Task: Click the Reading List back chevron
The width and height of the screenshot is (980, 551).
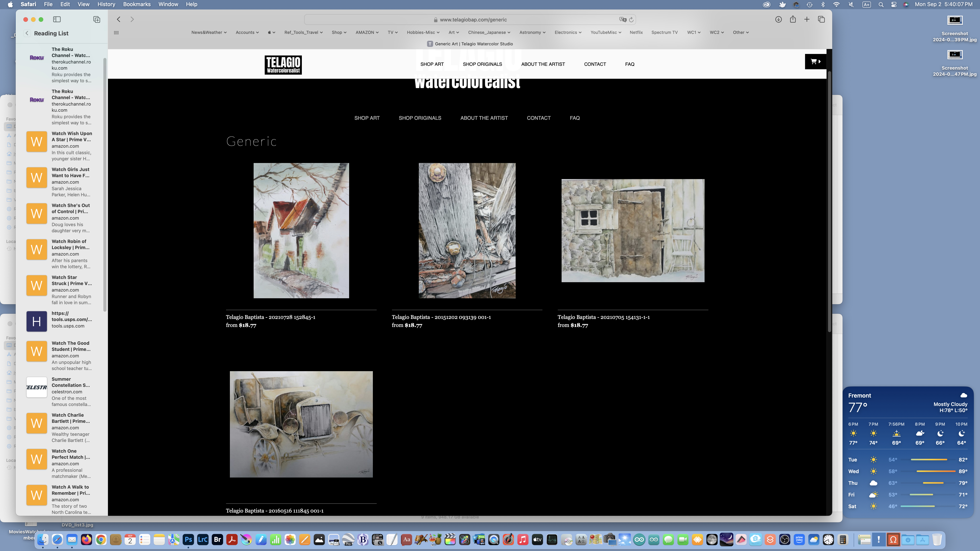Action: [27, 33]
